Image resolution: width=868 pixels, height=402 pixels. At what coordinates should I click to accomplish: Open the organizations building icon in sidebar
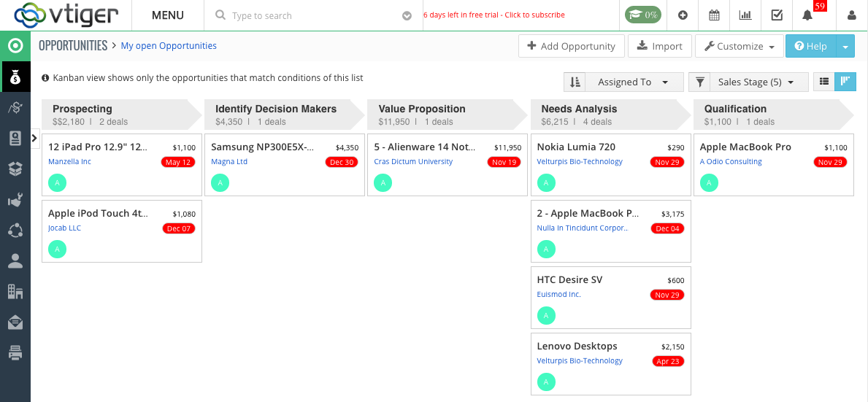15,292
